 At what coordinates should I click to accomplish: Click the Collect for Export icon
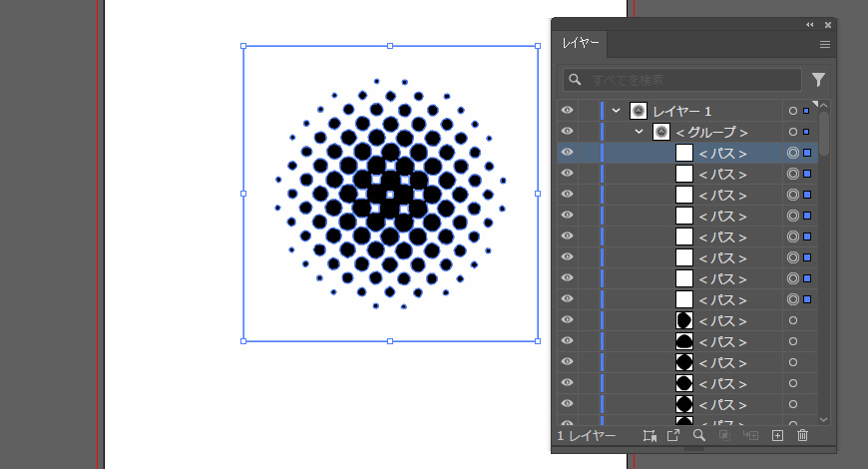point(673,436)
